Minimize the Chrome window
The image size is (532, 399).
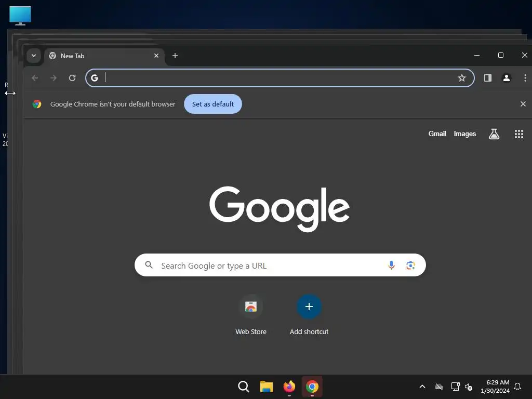477,55
